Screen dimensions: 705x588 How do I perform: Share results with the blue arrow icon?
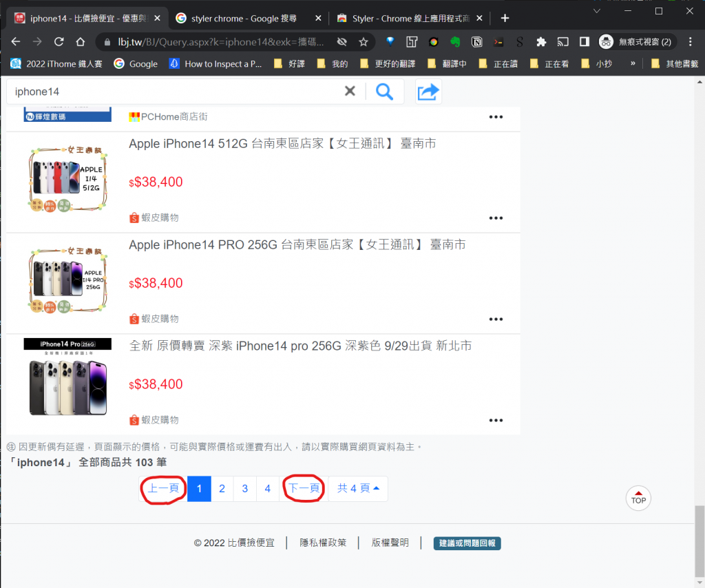point(428,92)
